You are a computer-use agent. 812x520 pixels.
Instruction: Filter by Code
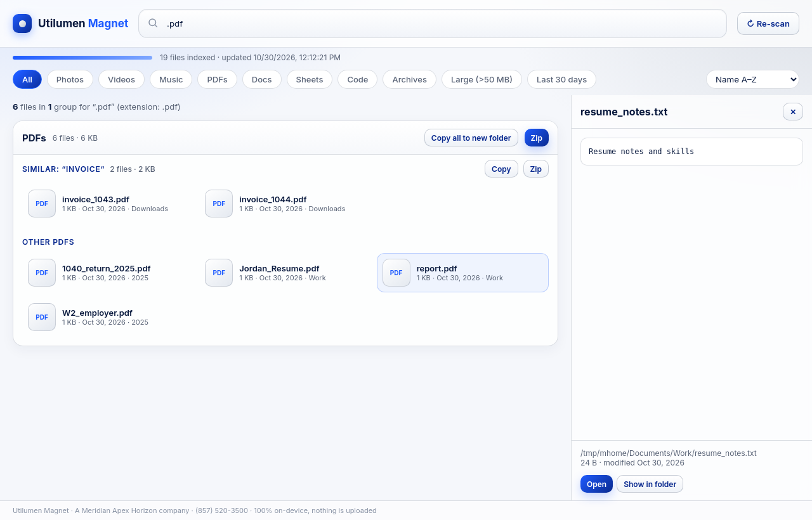point(358,79)
